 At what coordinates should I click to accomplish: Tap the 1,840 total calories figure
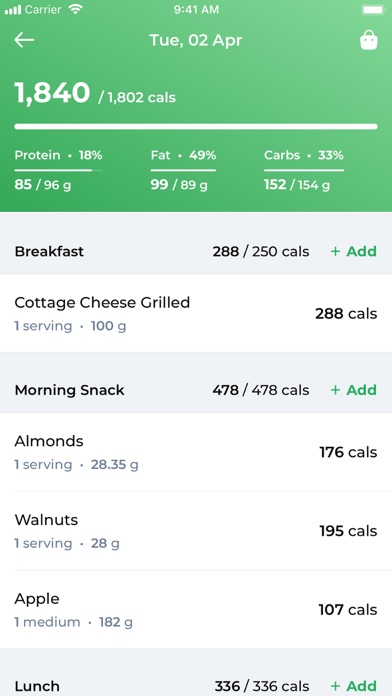coord(52,93)
